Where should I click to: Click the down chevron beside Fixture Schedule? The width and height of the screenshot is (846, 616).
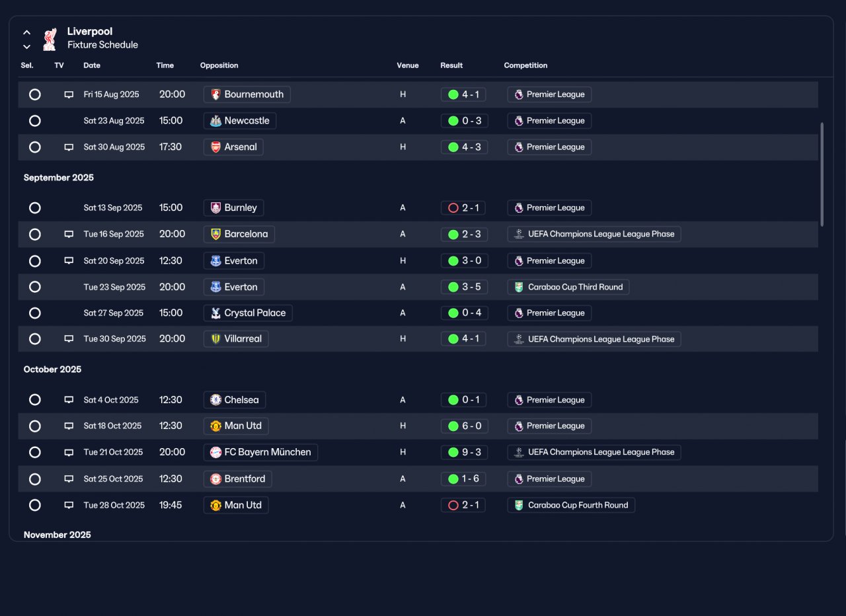point(27,47)
